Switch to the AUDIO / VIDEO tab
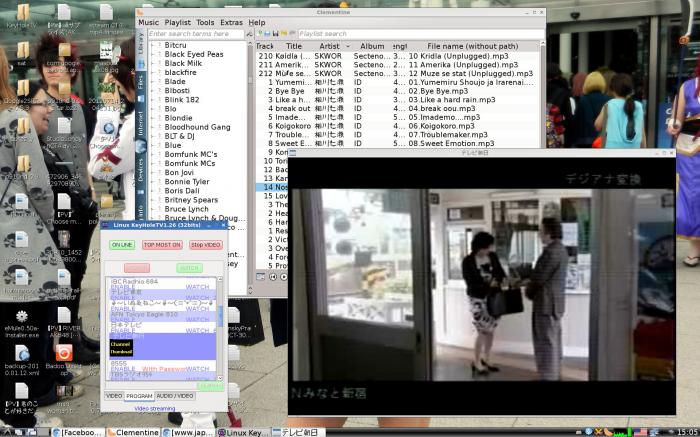Screen dimensions: 700x437 coord(175,396)
